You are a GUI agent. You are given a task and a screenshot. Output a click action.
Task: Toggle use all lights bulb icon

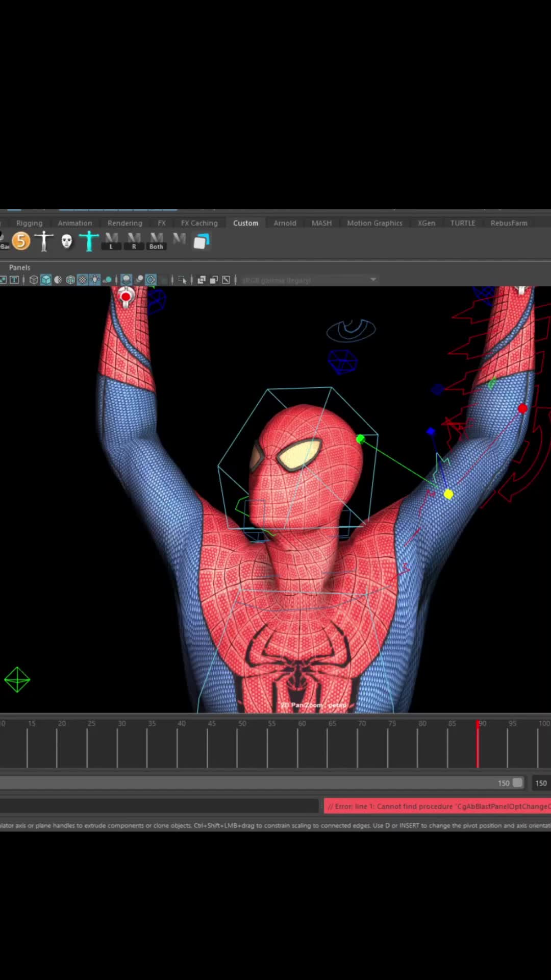click(x=95, y=280)
